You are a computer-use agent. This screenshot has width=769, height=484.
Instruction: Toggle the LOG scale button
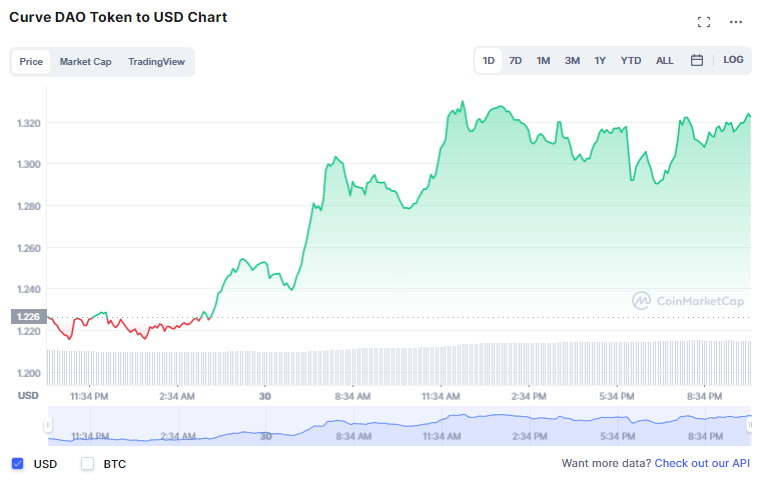[733, 60]
